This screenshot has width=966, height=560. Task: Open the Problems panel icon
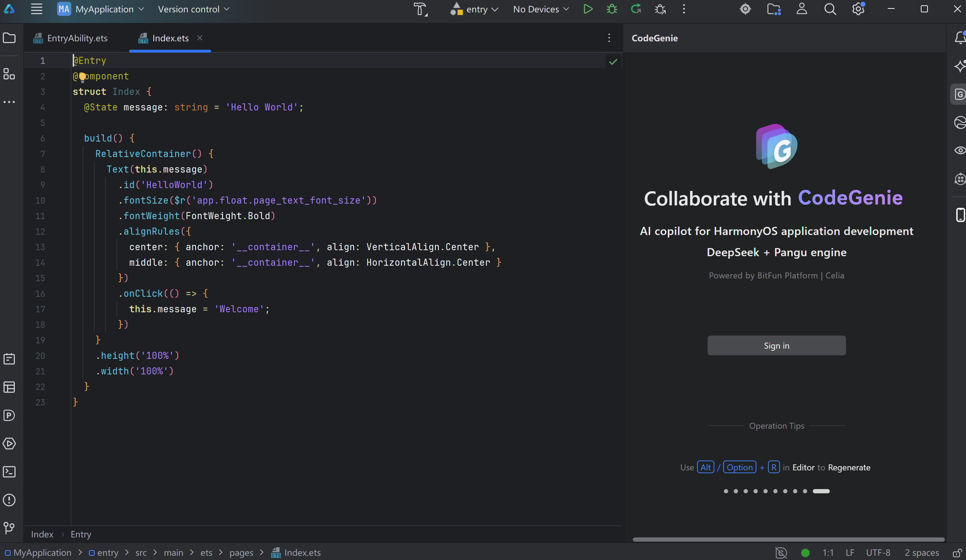(9, 500)
